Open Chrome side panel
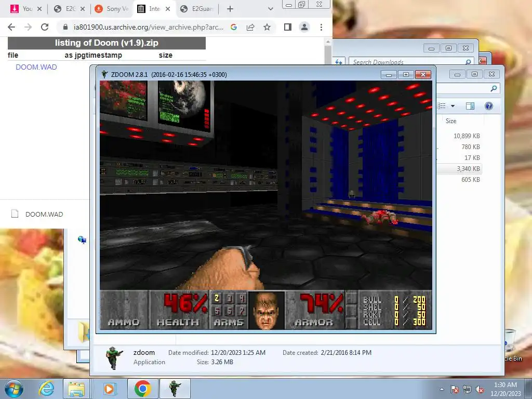The image size is (532, 399). [288, 27]
